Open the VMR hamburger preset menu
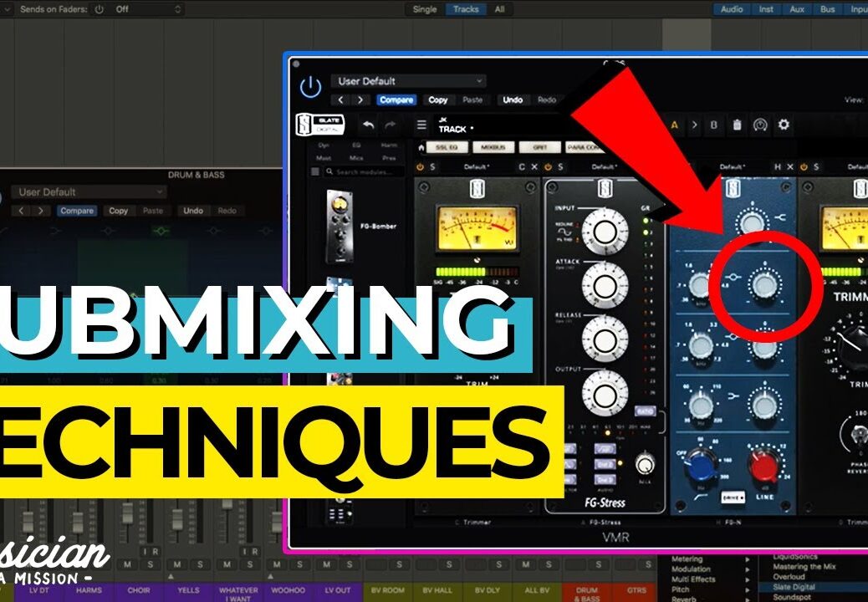The height and width of the screenshot is (602, 868). click(x=421, y=125)
